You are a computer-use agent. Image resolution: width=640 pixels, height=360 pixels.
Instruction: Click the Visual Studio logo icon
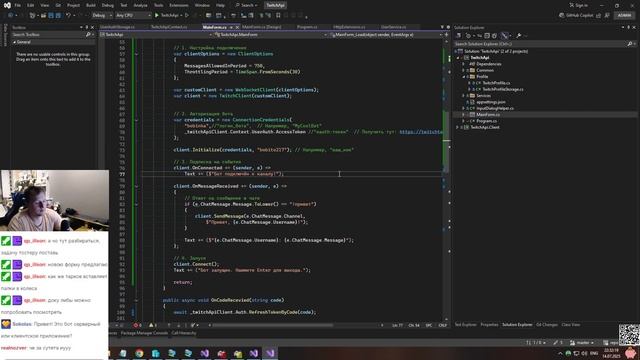coord(7,5)
